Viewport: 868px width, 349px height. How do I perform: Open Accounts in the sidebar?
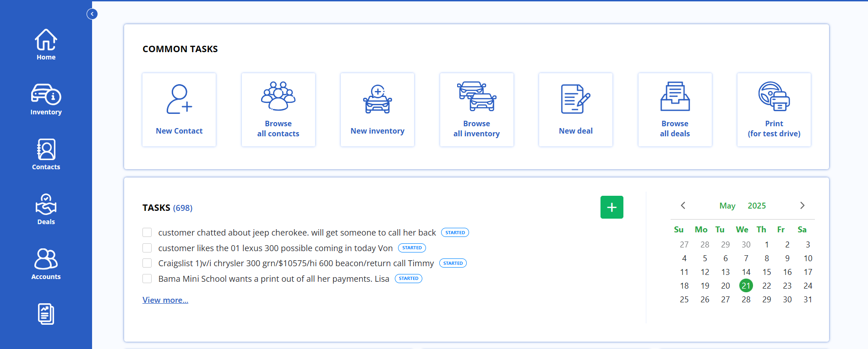46,264
